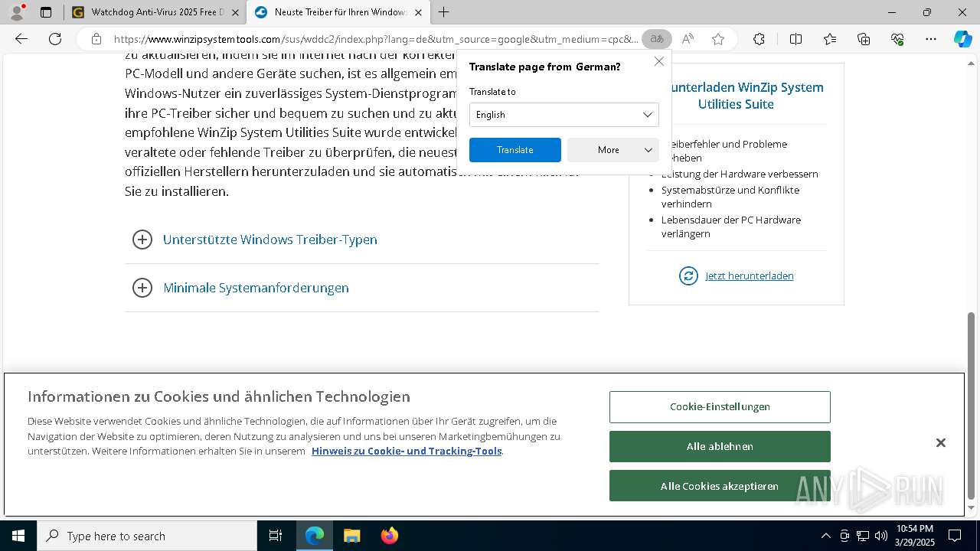This screenshot has width=980, height=551.
Task: Open the Translate to language dropdown
Action: click(564, 115)
